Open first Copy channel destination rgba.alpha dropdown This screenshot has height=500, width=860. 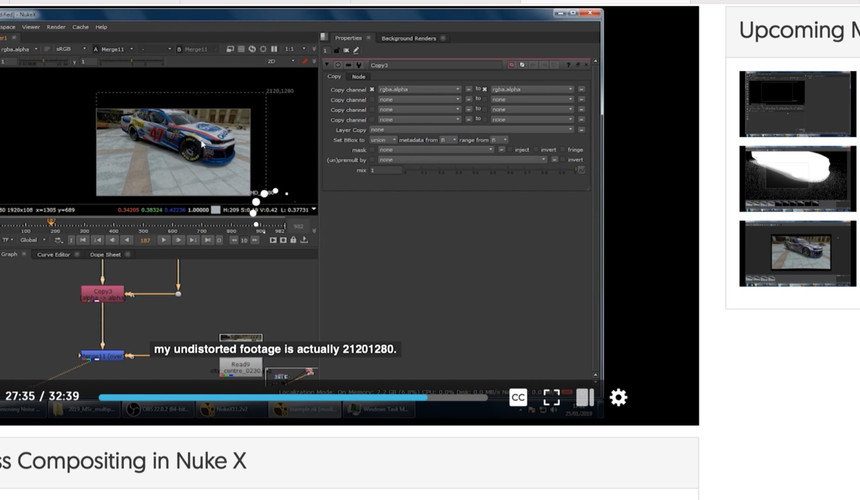(532, 89)
